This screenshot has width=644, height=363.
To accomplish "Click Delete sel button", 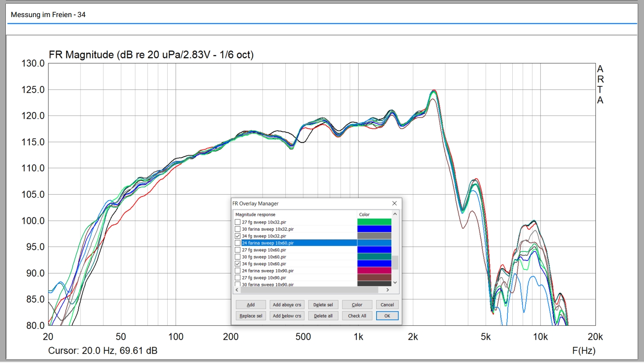I will pos(323,305).
